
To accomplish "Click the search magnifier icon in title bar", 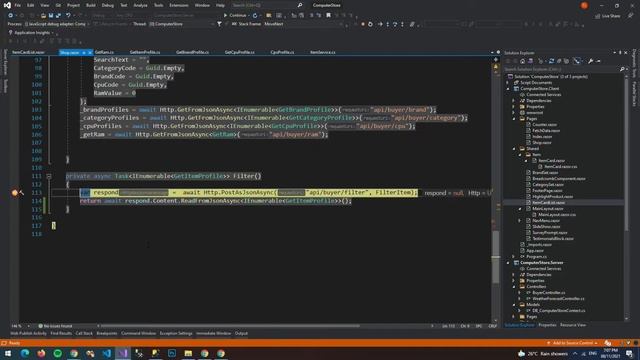I will click(300, 5).
